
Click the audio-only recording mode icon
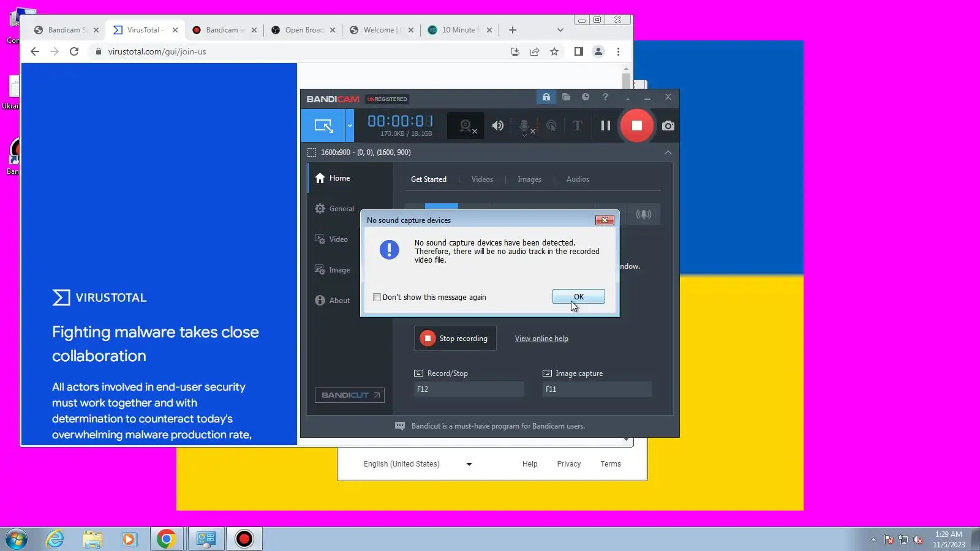point(643,214)
